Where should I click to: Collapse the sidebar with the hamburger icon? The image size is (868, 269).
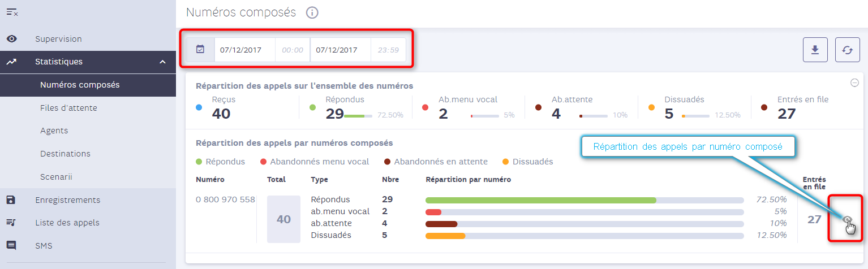12,11
